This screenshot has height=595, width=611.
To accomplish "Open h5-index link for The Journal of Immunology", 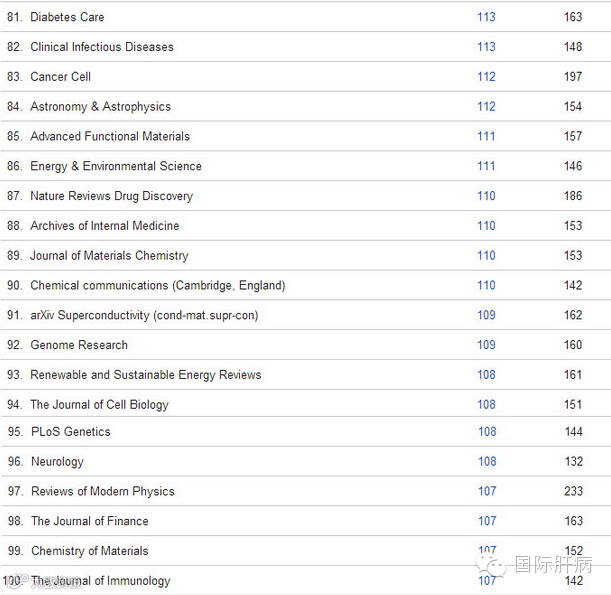I will (487, 581).
